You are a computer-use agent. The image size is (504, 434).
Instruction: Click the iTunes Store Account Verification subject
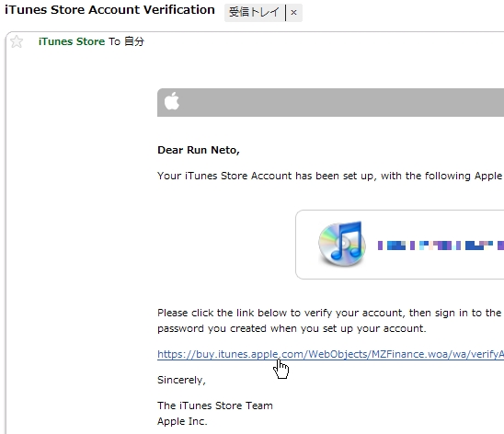pos(109,9)
